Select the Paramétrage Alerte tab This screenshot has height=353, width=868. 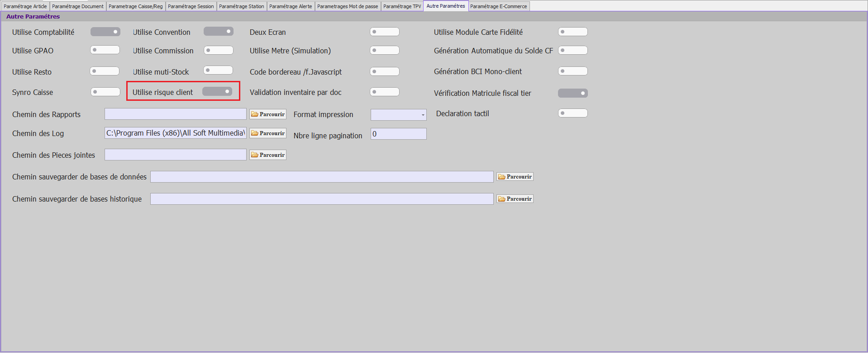[291, 6]
